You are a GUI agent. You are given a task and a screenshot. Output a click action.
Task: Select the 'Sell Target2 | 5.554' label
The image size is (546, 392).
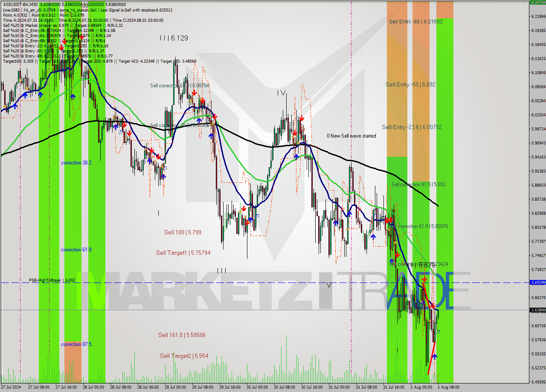(x=184, y=356)
